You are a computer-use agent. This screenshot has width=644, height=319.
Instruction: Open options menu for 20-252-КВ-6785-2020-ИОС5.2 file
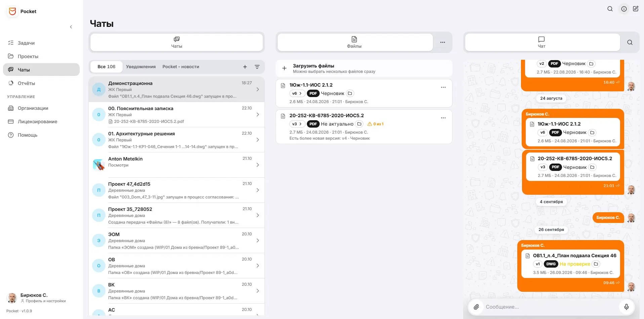coord(443,118)
